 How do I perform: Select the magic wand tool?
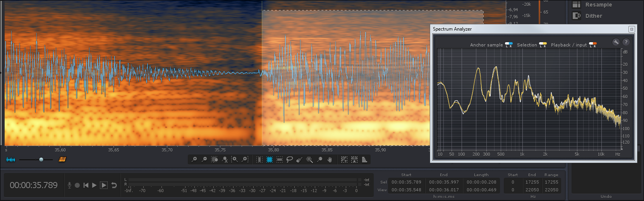[309, 160]
